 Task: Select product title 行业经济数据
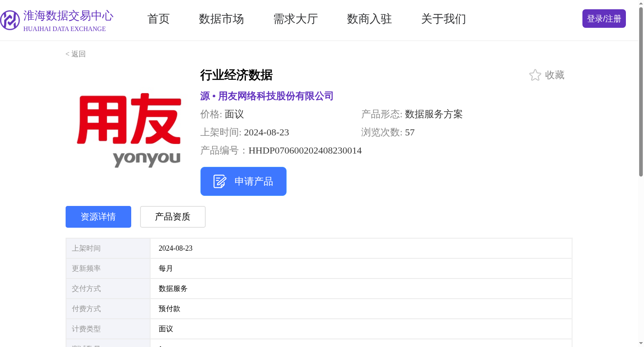tap(237, 75)
